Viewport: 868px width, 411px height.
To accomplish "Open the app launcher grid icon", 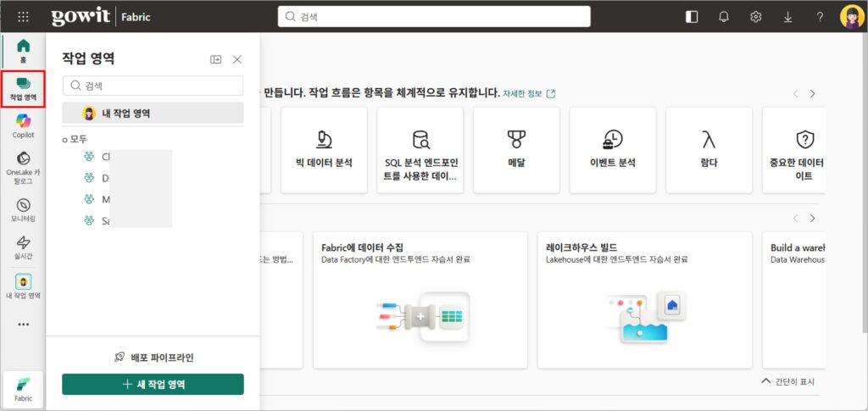I will [x=23, y=17].
